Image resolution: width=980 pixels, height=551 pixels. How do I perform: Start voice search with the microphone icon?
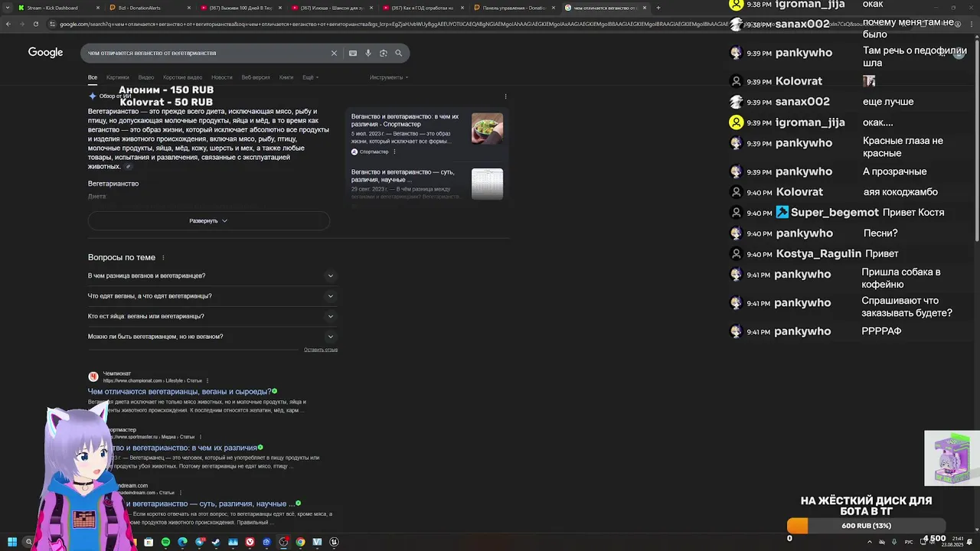[368, 53]
